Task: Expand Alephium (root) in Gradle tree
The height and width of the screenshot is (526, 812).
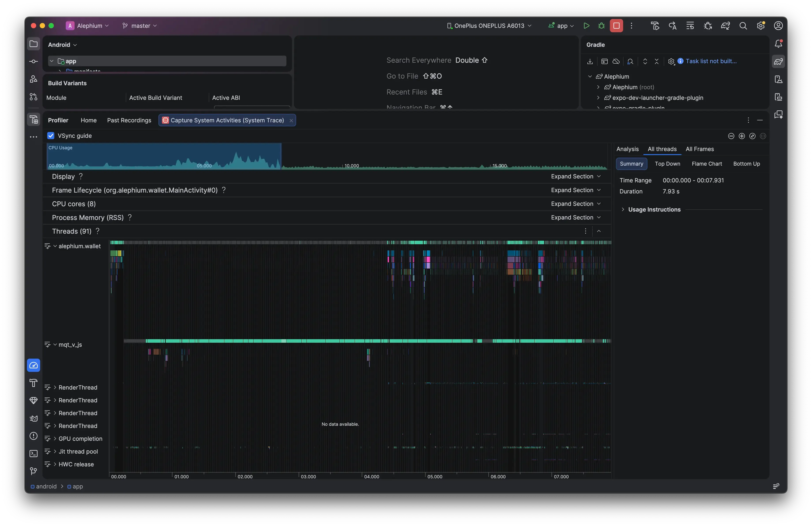Action: tap(598, 87)
